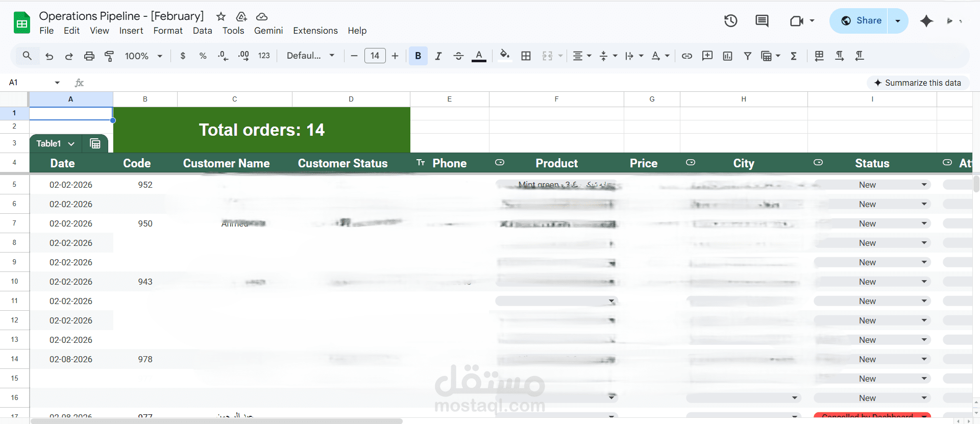Check the cloud save status icon
This screenshot has height=424, width=980.
point(262,16)
